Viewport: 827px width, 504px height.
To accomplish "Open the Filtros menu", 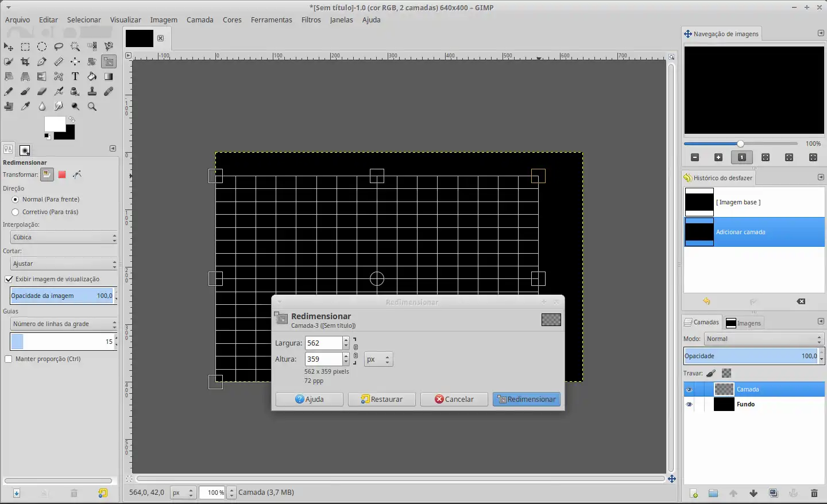I will 311,20.
